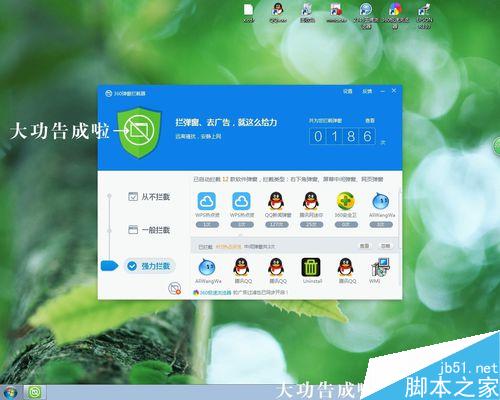
Task: Click the green trash Uninstall icon
Action: pyautogui.click(x=311, y=267)
